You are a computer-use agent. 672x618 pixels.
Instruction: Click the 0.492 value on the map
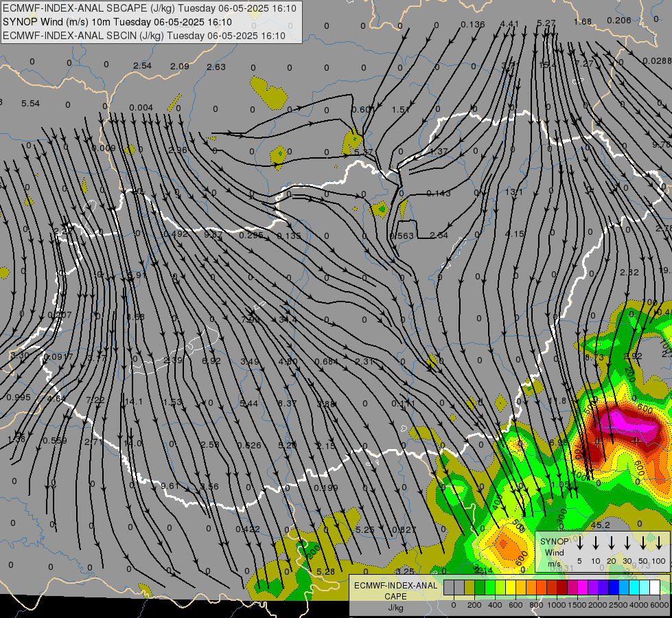pyautogui.click(x=176, y=233)
